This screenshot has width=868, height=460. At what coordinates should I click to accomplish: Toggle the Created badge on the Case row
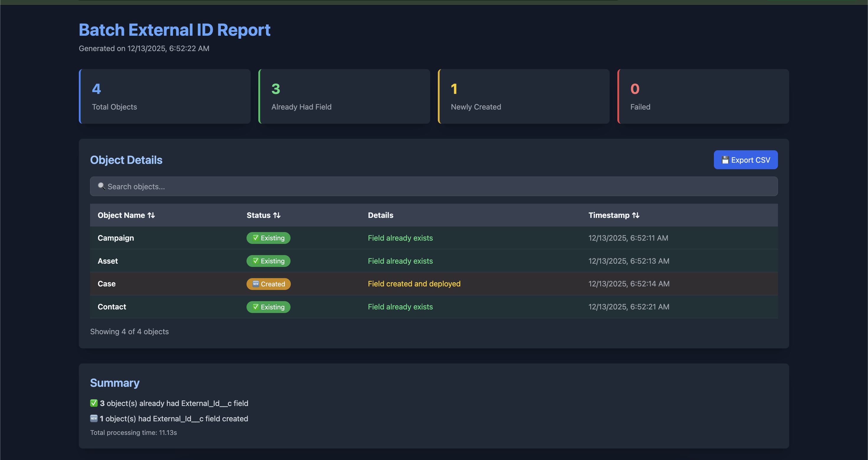pyautogui.click(x=268, y=284)
